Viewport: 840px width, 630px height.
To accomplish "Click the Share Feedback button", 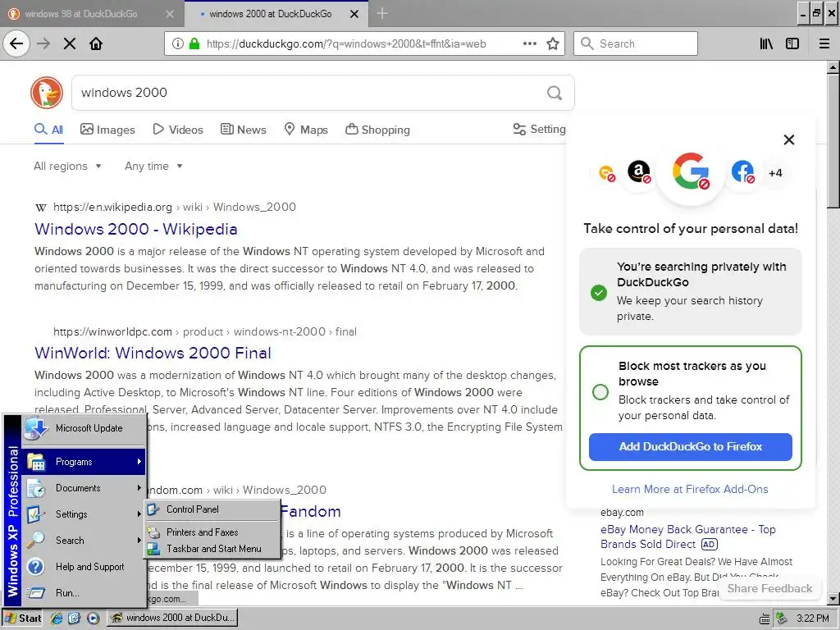I will coord(769,589).
